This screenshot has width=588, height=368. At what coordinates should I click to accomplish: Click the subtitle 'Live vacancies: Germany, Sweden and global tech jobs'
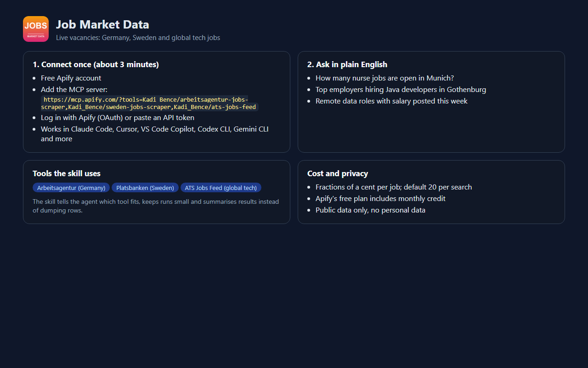(x=138, y=38)
